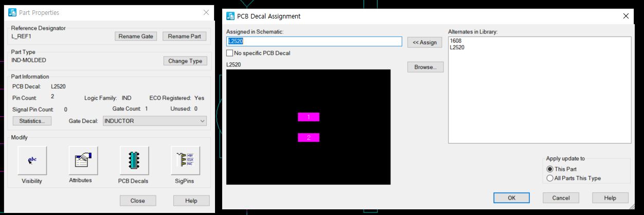Open the SigPins icon button
The height and width of the screenshot is (215, 644).
pyautogui.click(x=185, y=160)
